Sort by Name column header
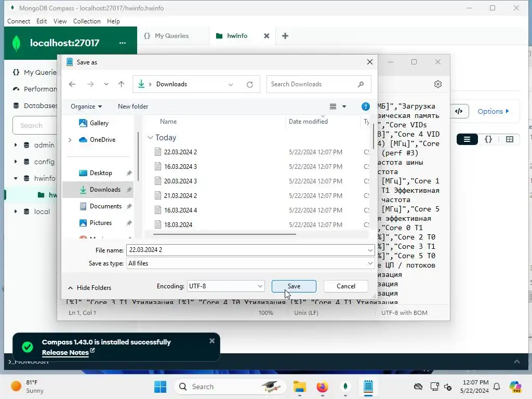Image resolution: width=532 pixels, height=399 pixels. [168, 122]
